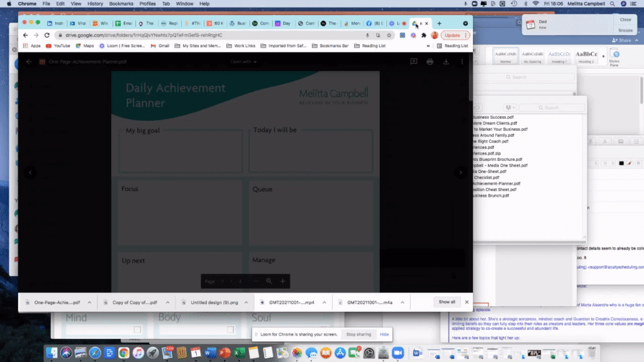The image size is (644, 362).
Task: Open the Bookmarks menu in the menu bar
Action: coord(120,4)
